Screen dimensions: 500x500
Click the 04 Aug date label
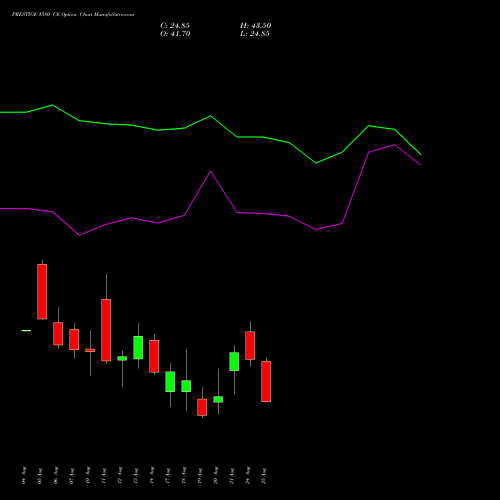(24, 475)
